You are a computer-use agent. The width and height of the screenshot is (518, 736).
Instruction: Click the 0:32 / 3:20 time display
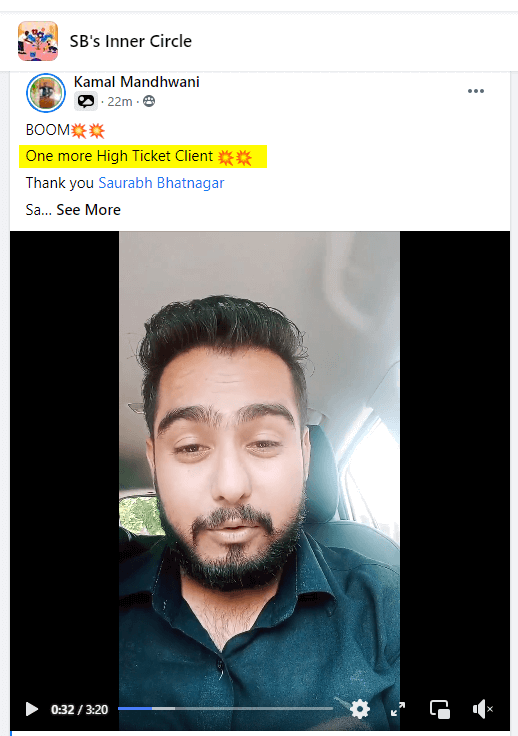pos(79,709)
